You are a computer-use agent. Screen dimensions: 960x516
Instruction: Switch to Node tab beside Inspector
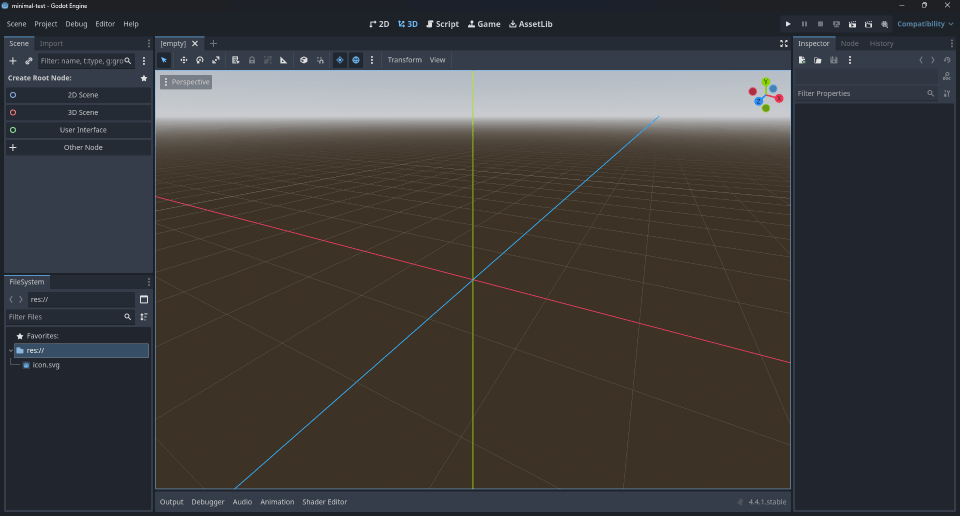coord(849,43)
